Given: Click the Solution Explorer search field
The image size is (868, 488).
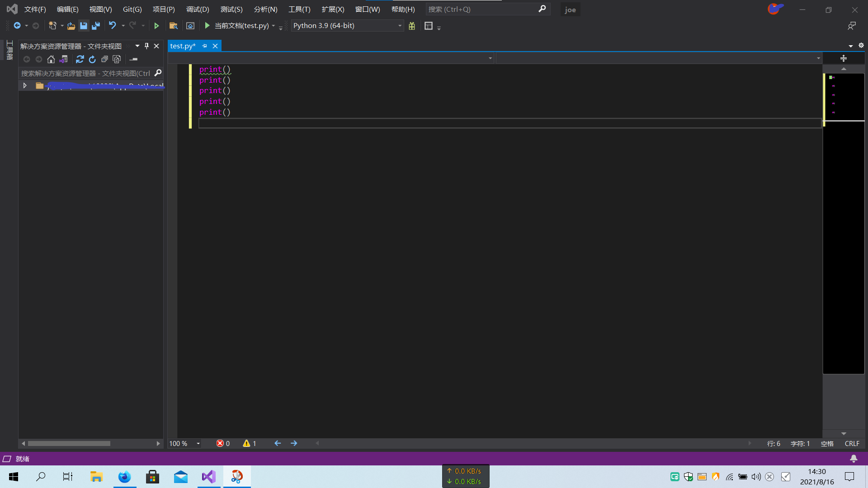Looking at the screenshot, I should pos(86,73).
